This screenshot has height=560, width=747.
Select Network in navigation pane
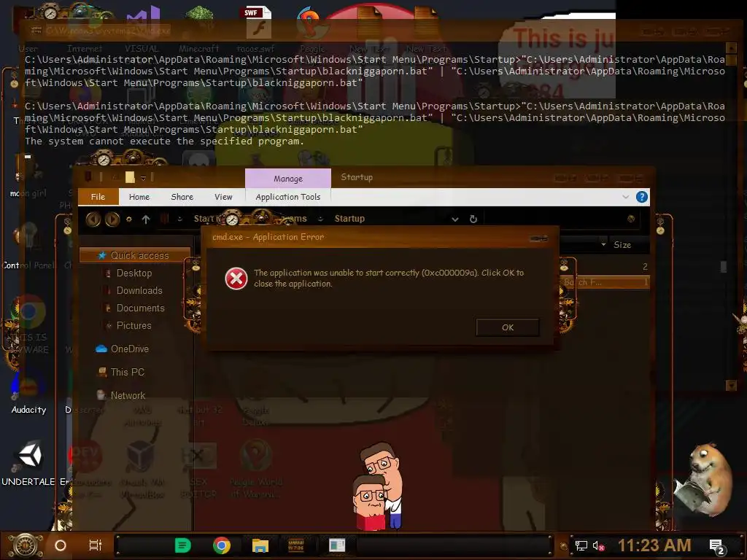(121, 395)
